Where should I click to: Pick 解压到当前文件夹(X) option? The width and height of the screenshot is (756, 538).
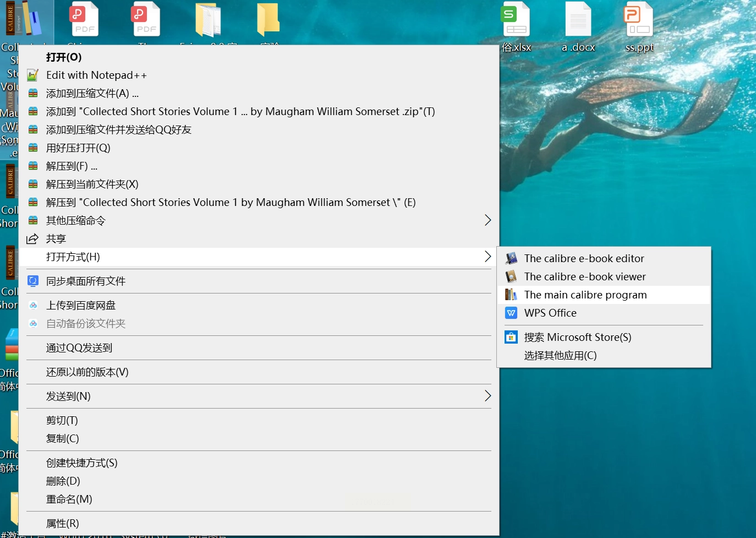[x=92, y=184]
